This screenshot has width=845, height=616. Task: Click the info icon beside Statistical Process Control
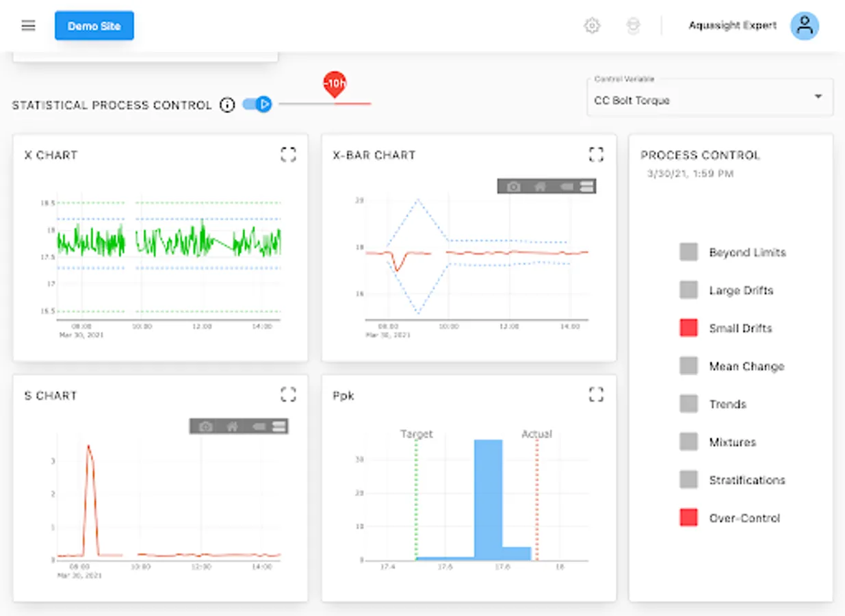pos(227,105)
